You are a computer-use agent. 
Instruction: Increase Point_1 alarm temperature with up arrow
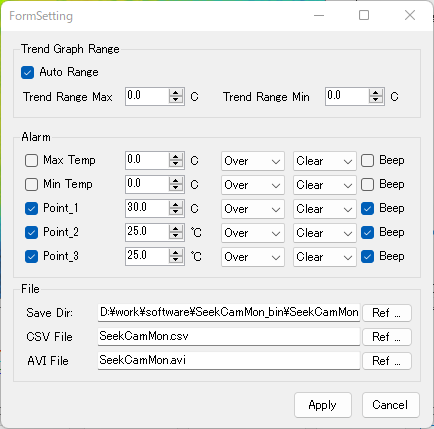pos(176,205)
